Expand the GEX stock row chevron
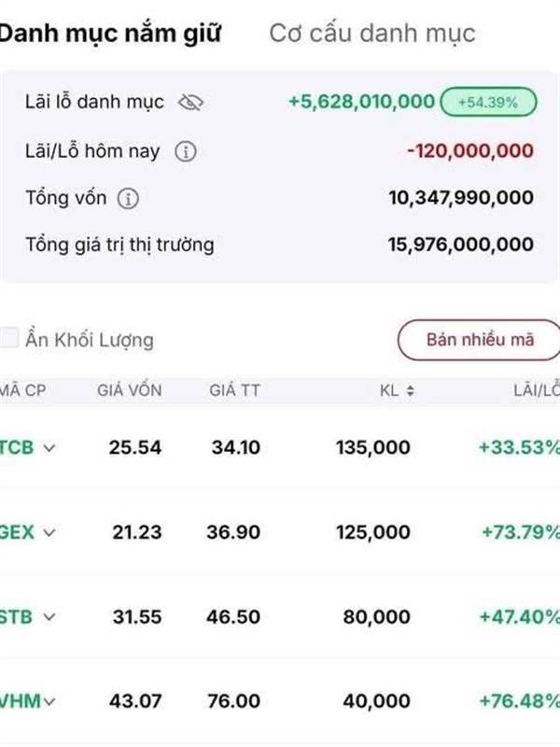The width and height of the screenshot is (560, 747). [49, 532]
